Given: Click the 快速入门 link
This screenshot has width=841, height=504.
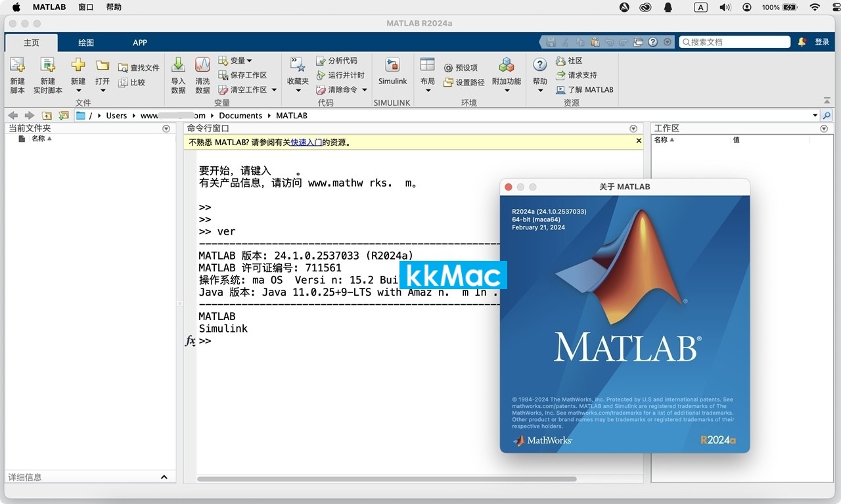Looking at the screenshot, I should point(306,142).
